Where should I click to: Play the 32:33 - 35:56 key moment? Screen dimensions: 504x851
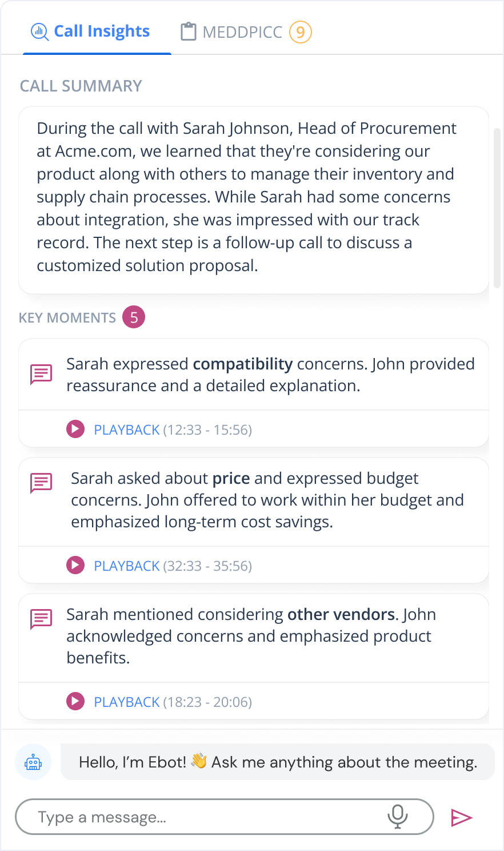tap(75, 565)
